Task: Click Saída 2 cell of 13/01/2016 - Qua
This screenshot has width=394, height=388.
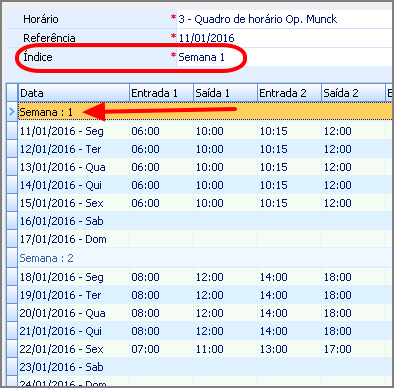Action: [x=353, y=167]
